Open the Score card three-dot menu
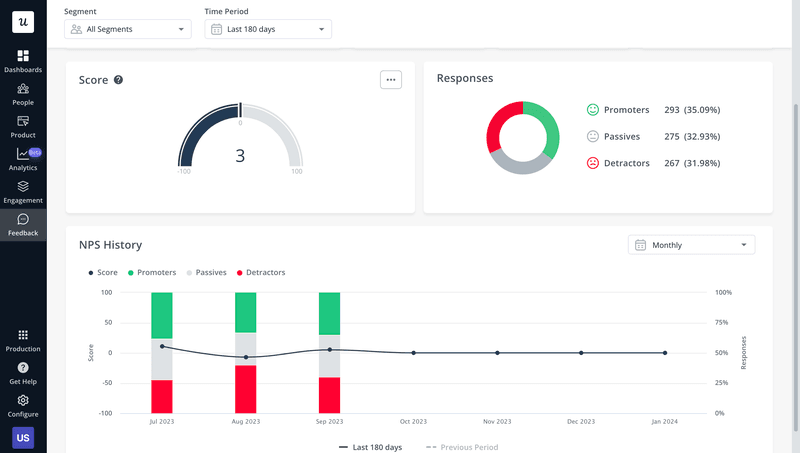Viewport: 800px width, 453px height. pos(391,80)
